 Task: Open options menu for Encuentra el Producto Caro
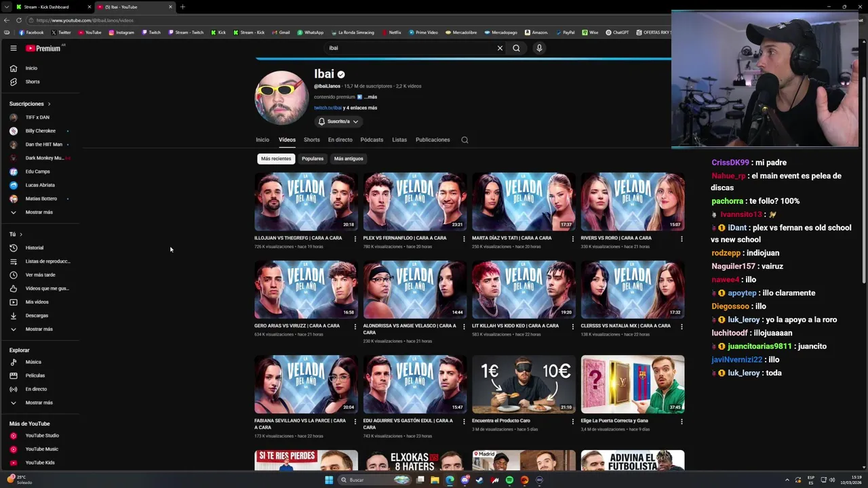(572, 421)
